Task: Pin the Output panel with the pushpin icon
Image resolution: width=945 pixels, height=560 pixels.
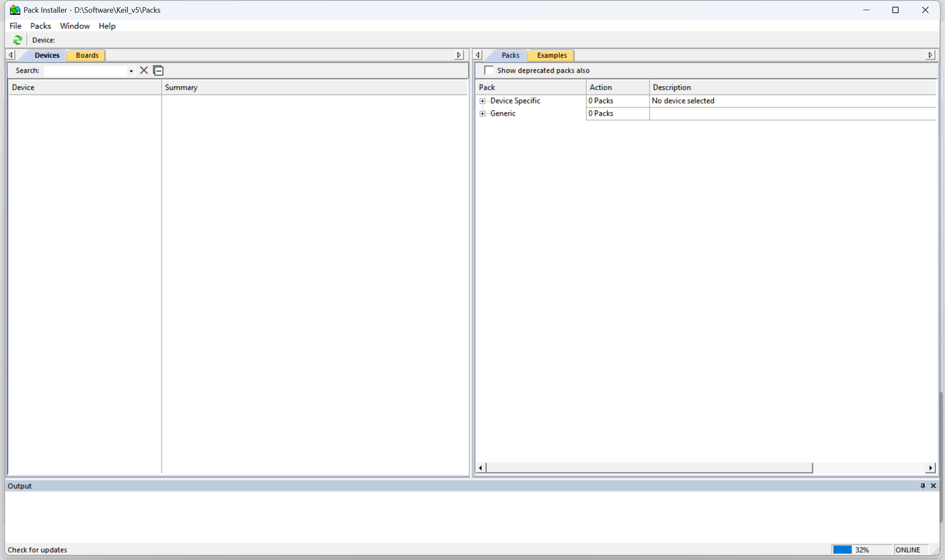Action: tap(923, 486)
